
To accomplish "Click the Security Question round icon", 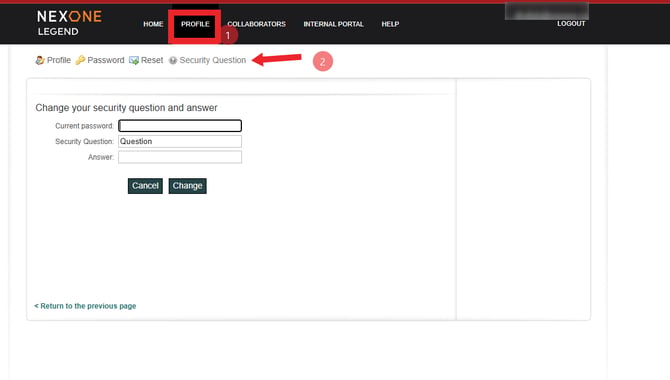I will 173,60.
